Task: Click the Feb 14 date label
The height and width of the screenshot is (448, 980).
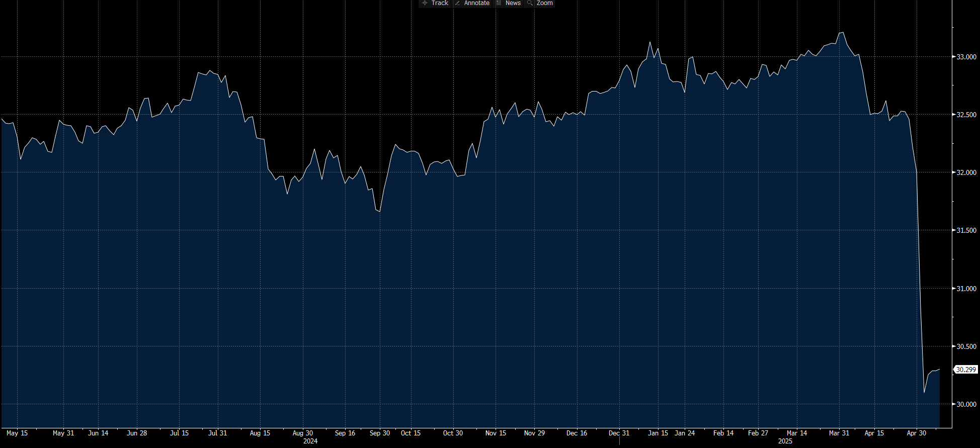Action: (x=723, y=433)
